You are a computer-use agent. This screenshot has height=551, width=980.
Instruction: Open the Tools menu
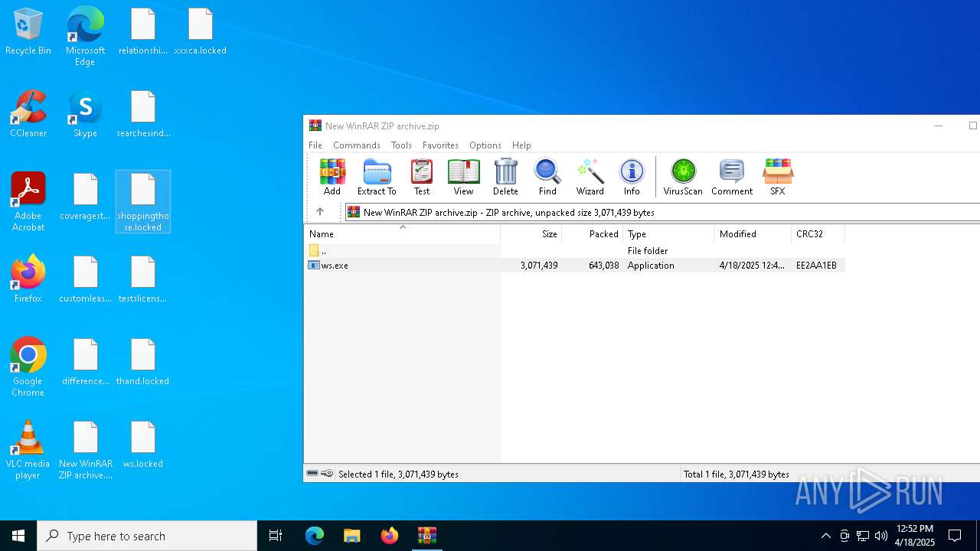pos(401,145)
